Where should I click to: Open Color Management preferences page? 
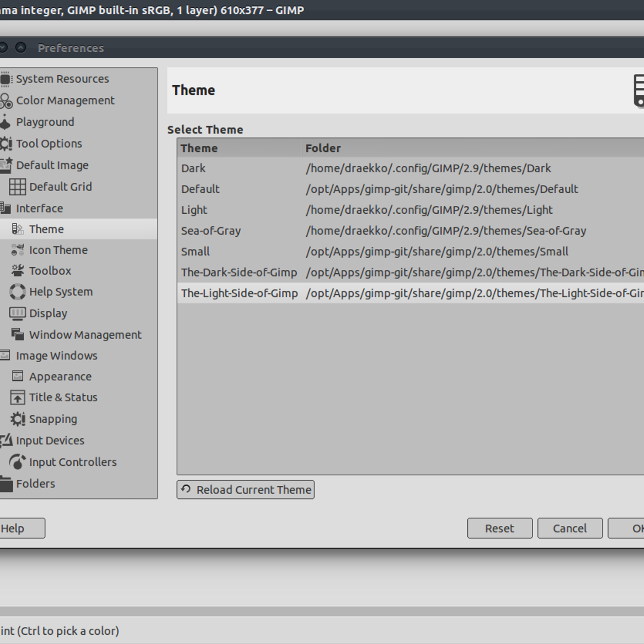tap(65, 101)
